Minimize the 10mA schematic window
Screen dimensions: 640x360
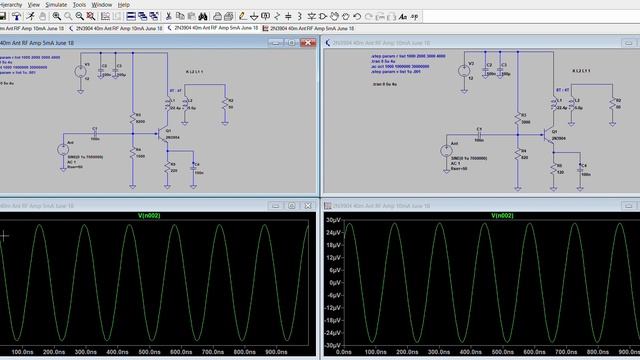tap(628, 42)
